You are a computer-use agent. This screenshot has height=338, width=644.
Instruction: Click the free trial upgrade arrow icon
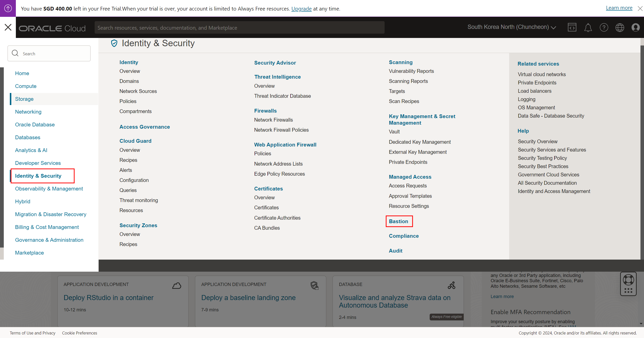tap(8, 8)
